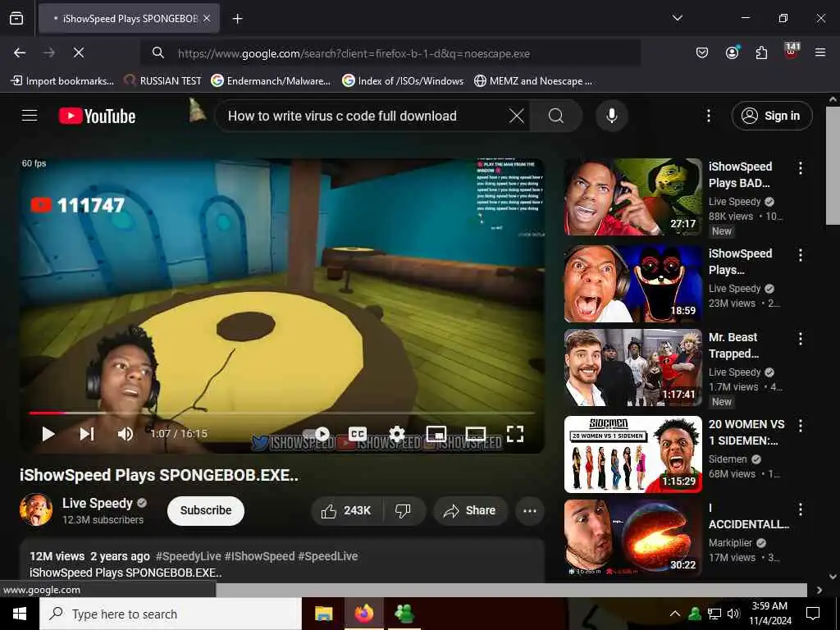This screenshot has width=840, height=630.
Task: Open options for iShowSpeed Plays BAD video
Action: tap(801, 167)
